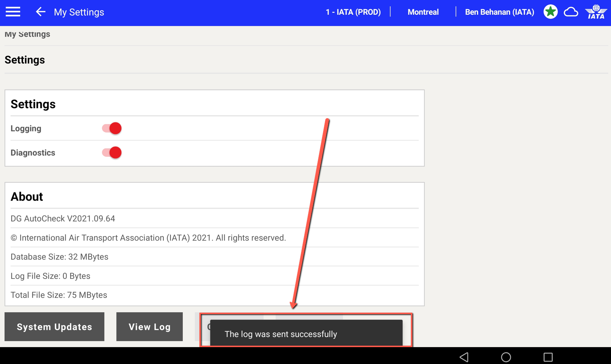Click the cloud sync icon

click(571, 12)
